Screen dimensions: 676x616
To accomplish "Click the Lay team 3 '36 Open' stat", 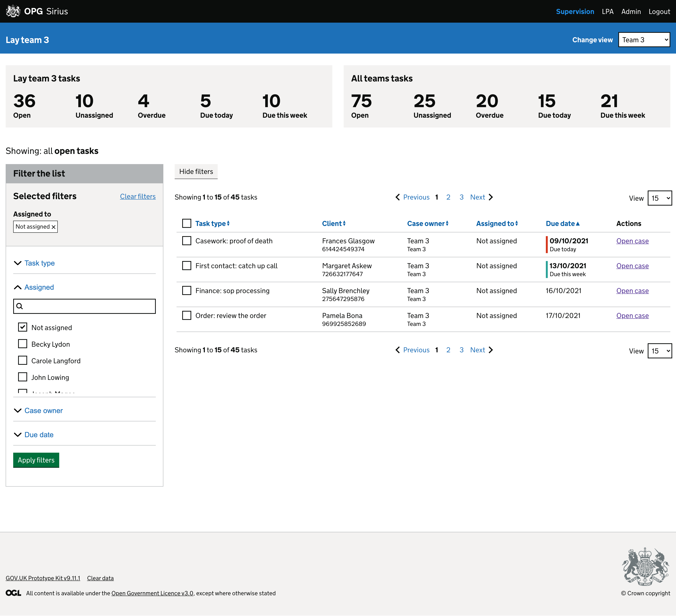I will [25, 106].
